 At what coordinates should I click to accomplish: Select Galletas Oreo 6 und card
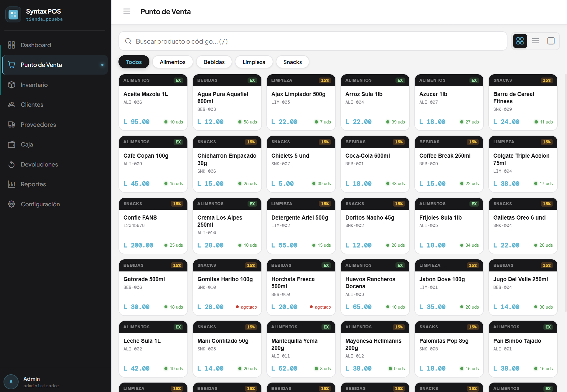click(523, 226)
